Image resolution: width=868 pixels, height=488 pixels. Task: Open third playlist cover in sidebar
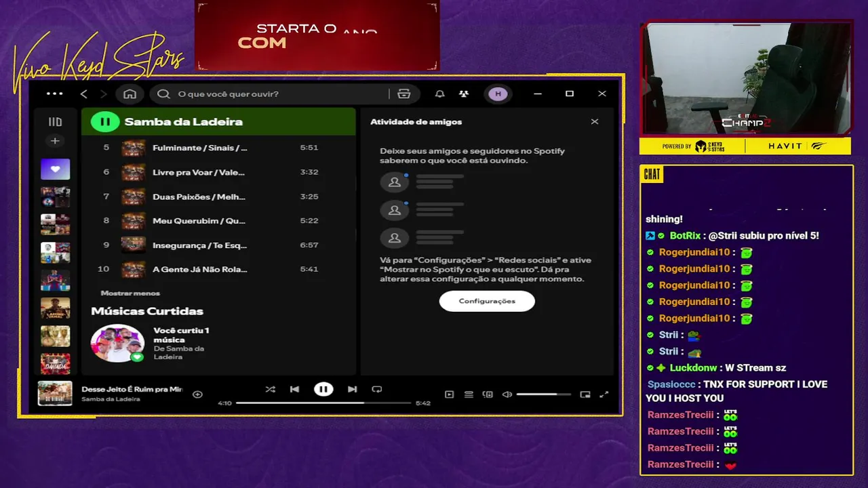[55, 224]
